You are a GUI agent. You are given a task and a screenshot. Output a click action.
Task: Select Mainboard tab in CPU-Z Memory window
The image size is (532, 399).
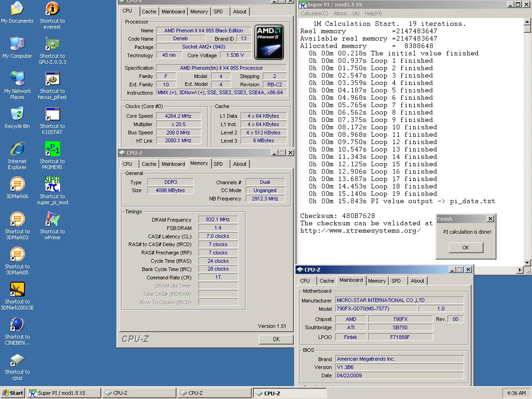click(x=173, y=164)
